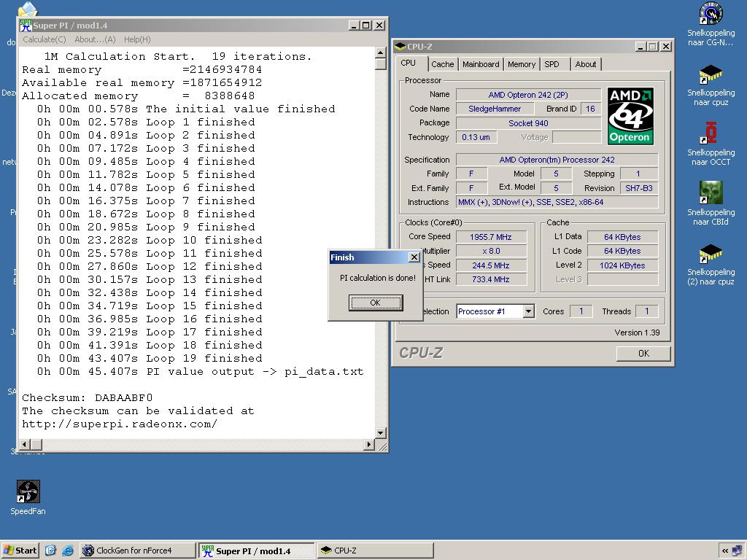Viewport: 747px width, 560px height.
Task: Click the Level 2 cache value '1024 KBytes'
Action: (x=622, y=265)
